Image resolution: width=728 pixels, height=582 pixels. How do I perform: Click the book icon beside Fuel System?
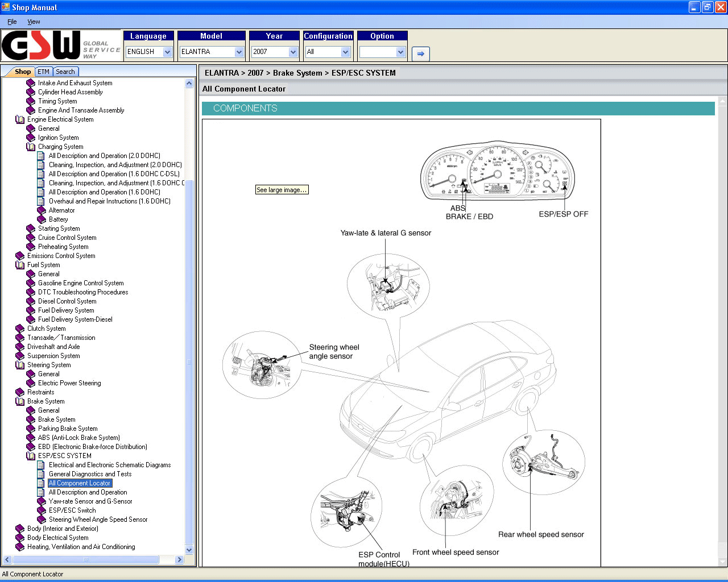[20, 265]
